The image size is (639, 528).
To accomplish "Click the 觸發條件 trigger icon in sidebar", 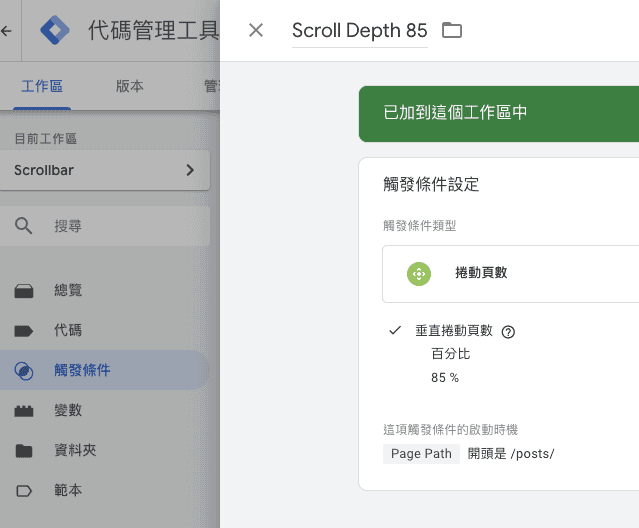I will click(x=24, y=371).
